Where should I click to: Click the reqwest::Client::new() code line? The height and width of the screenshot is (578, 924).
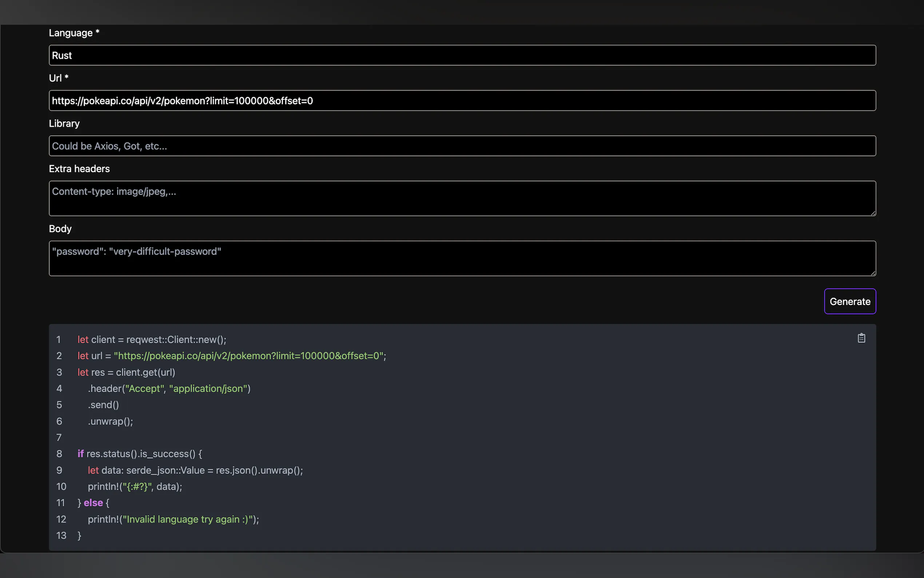(152, 340)
